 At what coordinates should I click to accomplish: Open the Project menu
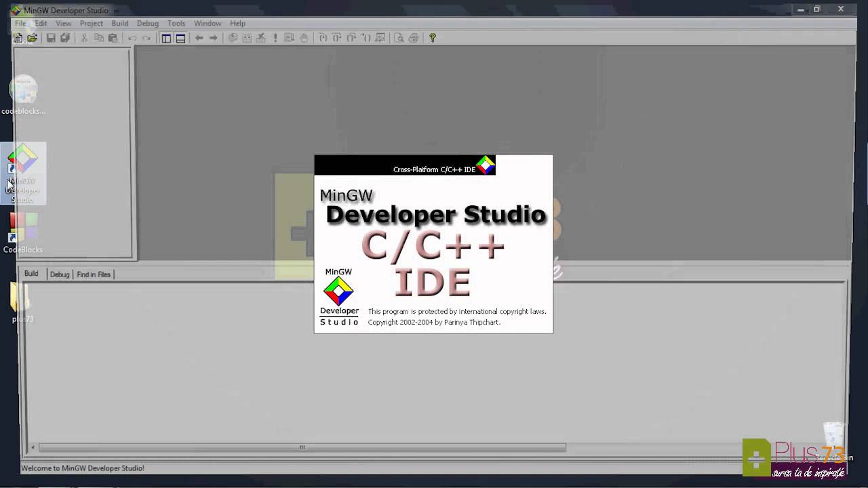click(x=92, y=23)
